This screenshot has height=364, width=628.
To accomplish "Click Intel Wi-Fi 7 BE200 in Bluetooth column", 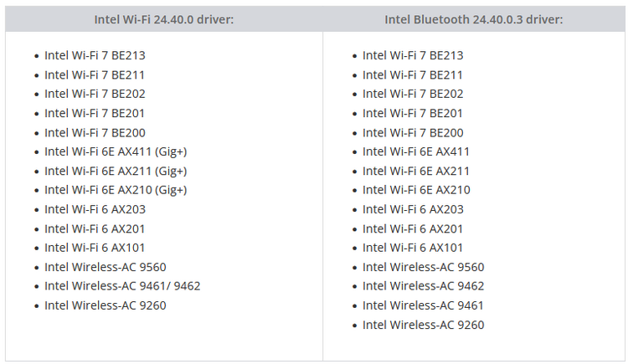I will (x=413, y=132).
